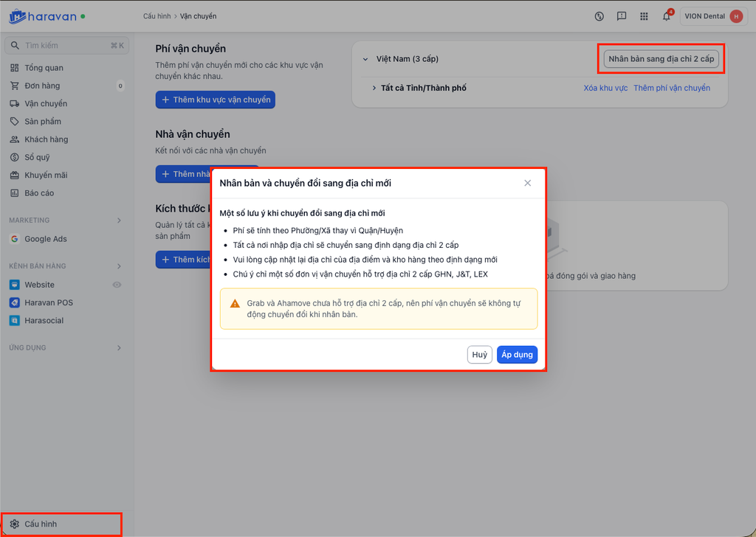The image size is (756, 537).
Task: Go to Sản phẩm in the sidebar
Action: pos(43,122)
